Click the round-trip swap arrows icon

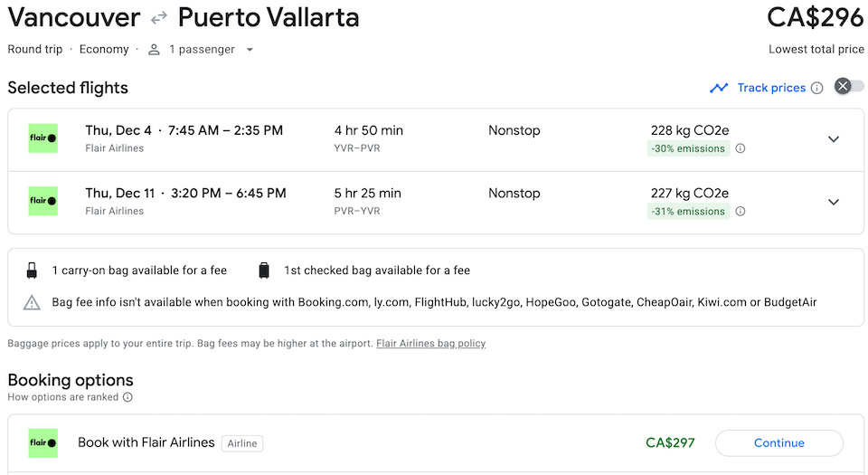pyautogui.click(x=159, y=18)
